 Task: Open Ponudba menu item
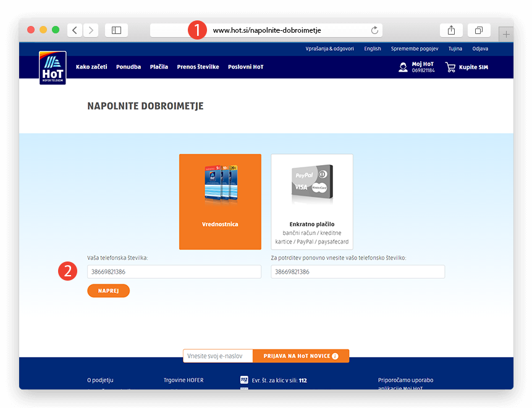coord(129,67)
